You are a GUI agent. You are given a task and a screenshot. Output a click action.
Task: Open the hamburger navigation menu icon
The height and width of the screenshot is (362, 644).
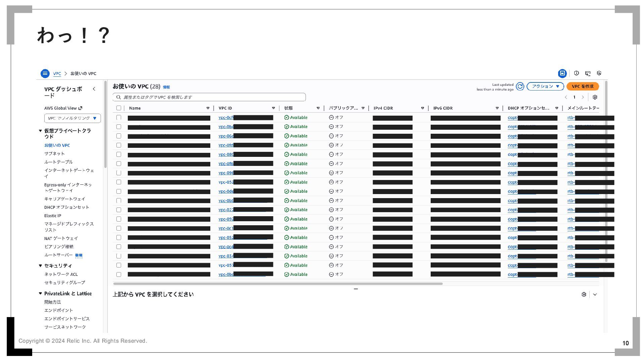45,73
